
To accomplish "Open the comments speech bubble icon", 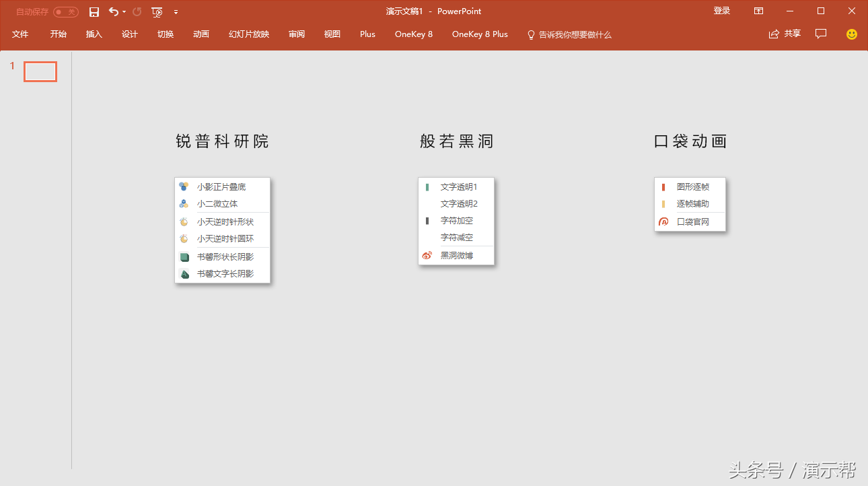I will tap(821, 34).
